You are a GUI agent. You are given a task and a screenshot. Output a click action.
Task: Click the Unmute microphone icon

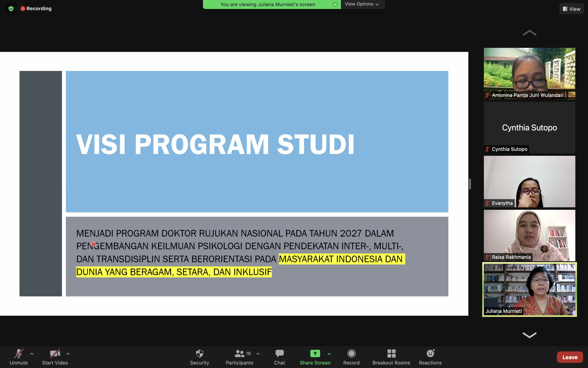pos(19,353)
